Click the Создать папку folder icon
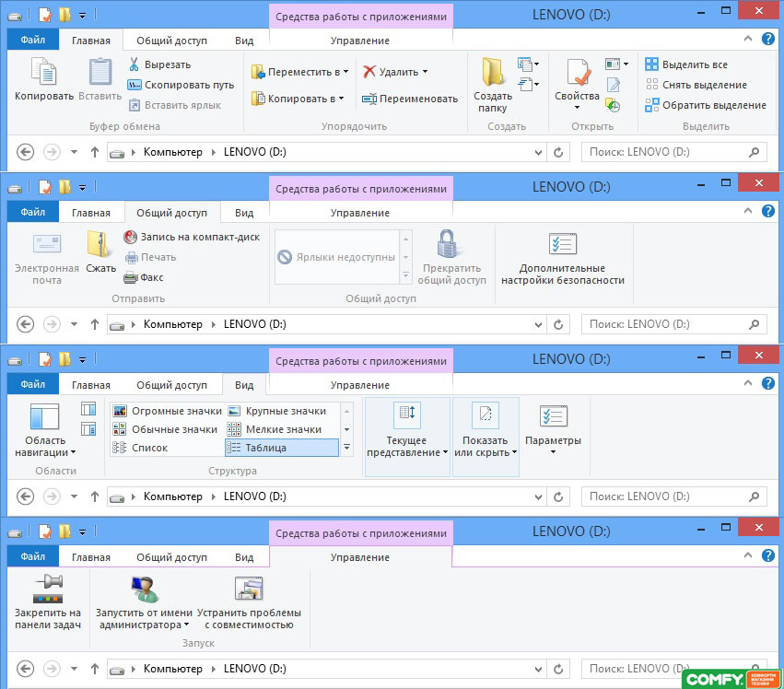Image resolution: width=784 pixels, height=689 pixels. click(x=493, y=72)
